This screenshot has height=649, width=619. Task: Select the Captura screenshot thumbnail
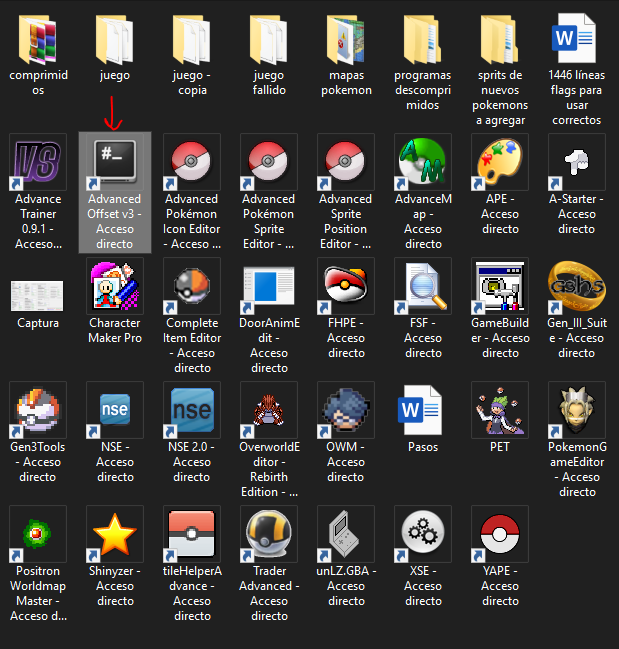click(x=38, y=294)
